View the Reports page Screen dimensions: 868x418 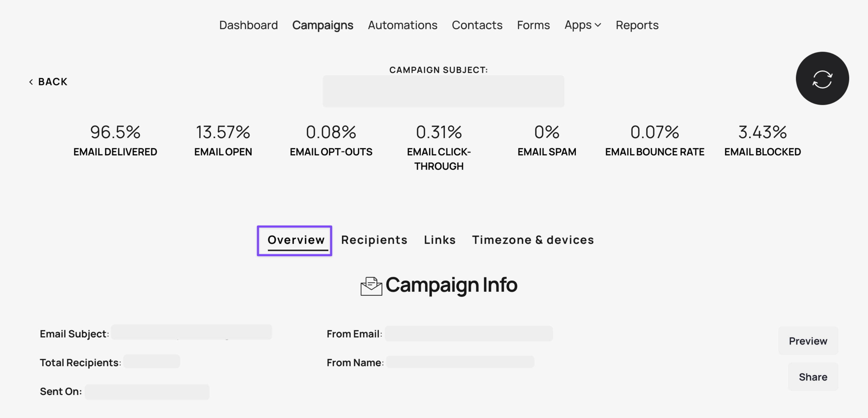637,25
